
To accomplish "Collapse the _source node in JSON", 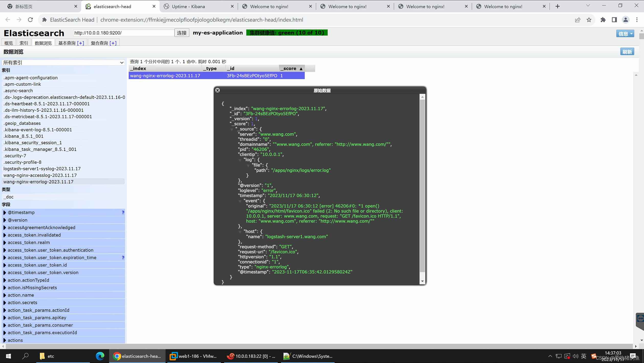I will click(232, 129).
